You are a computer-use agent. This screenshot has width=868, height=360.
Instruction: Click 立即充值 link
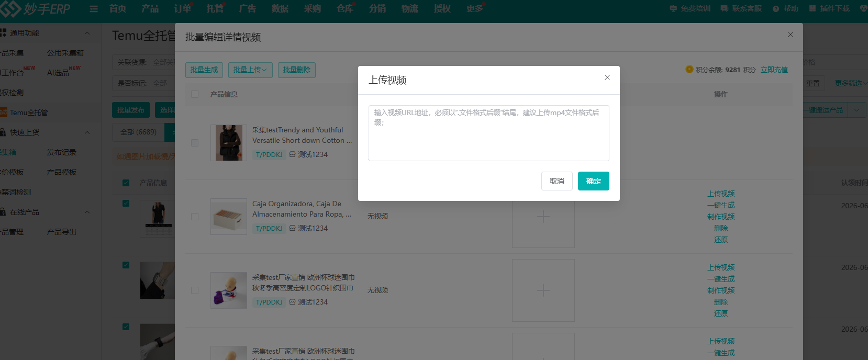pos(774,70)
